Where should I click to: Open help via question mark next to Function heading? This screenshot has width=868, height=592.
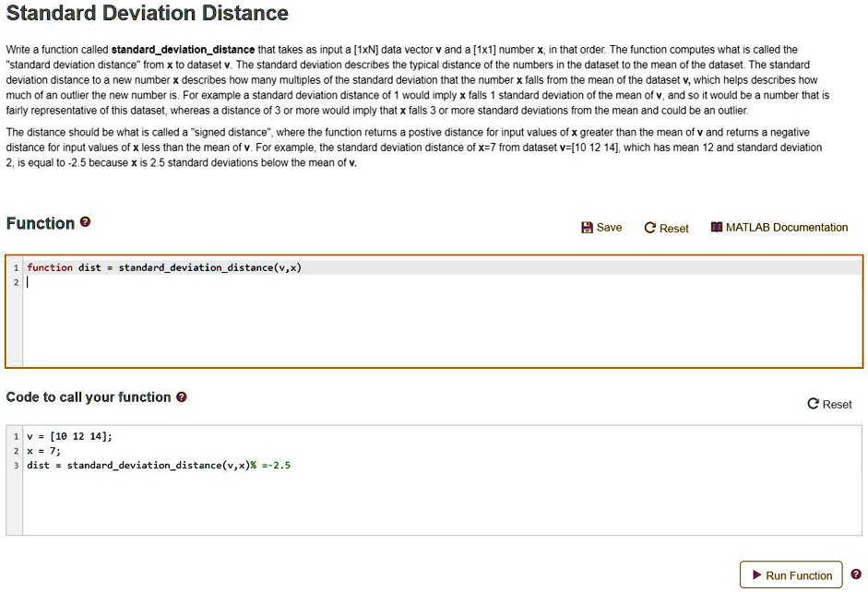click(84, 222)
